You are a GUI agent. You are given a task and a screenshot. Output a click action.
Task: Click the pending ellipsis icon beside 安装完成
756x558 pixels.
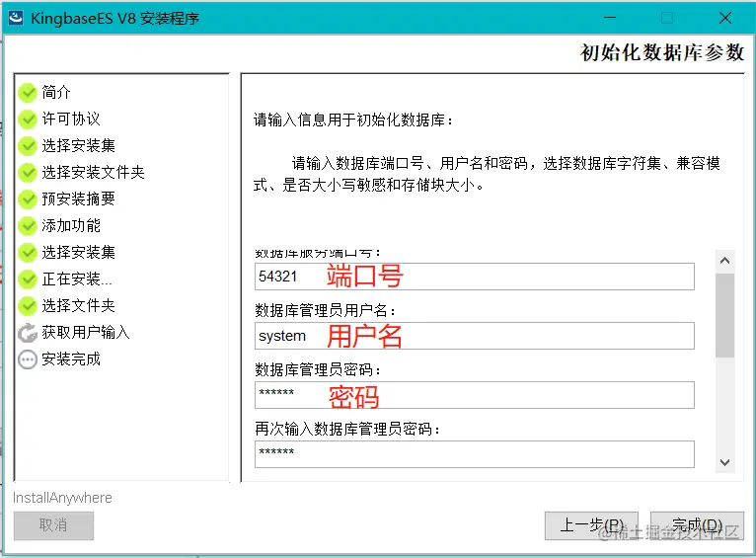click(x=28, y=359)
